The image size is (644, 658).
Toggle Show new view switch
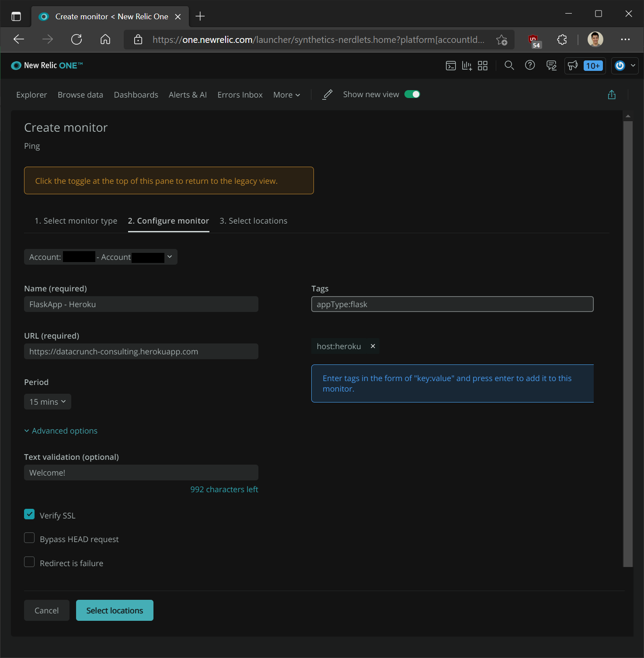click(412, 94)
